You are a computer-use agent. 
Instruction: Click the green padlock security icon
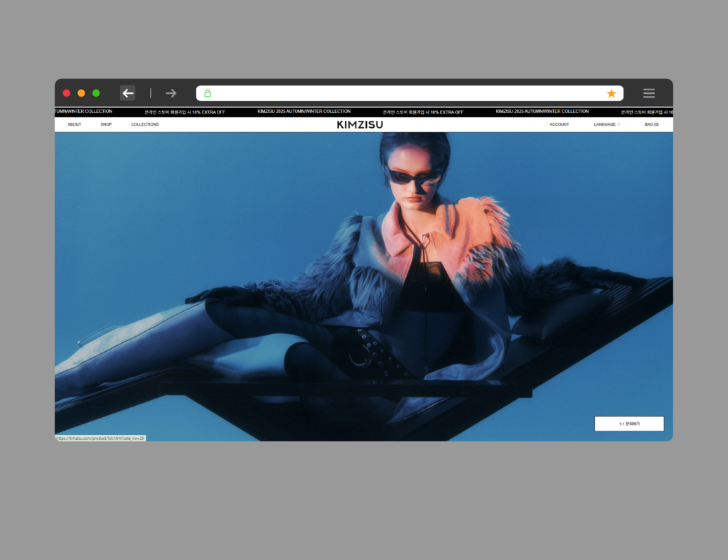[208, 93]
